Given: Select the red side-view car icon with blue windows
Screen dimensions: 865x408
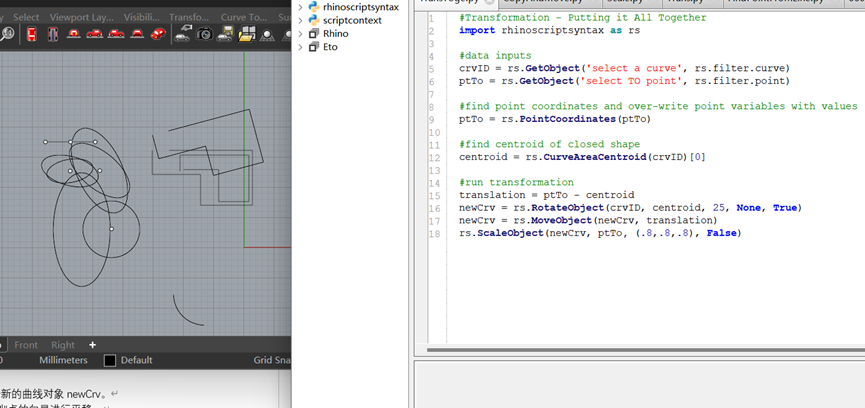Looking at the screenshot, I should [116, 34].
